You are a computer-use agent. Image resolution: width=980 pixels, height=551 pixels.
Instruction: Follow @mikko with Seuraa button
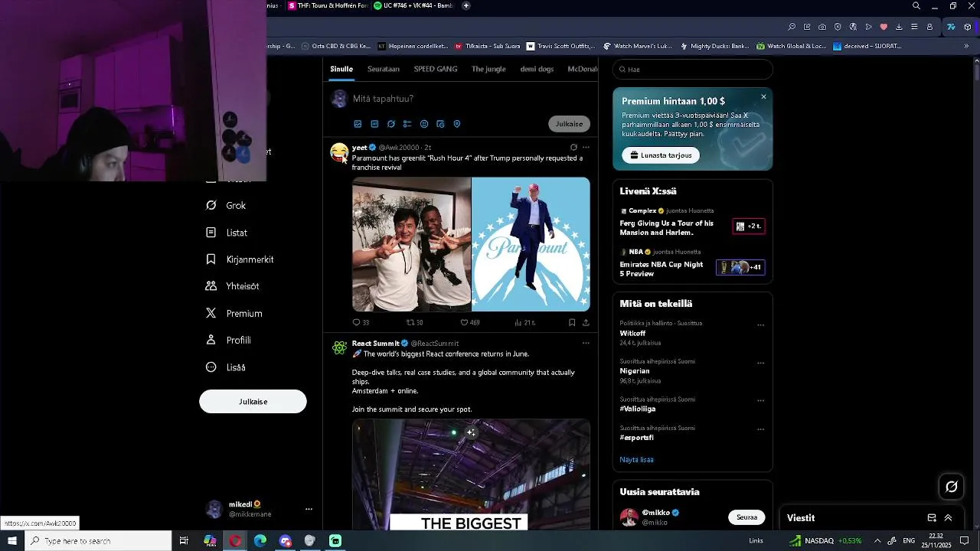(746, 517)
